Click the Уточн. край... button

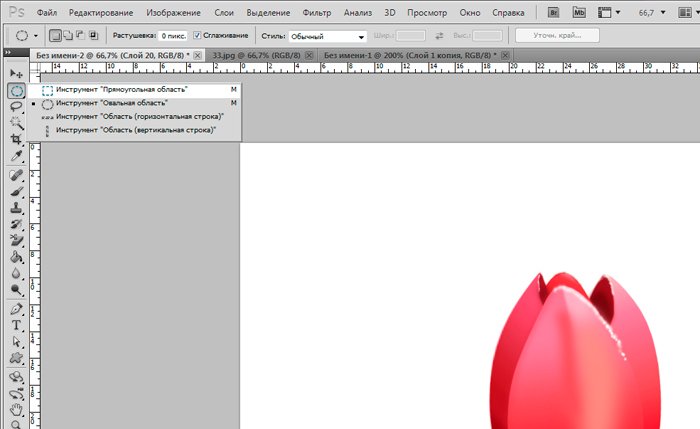556,36
